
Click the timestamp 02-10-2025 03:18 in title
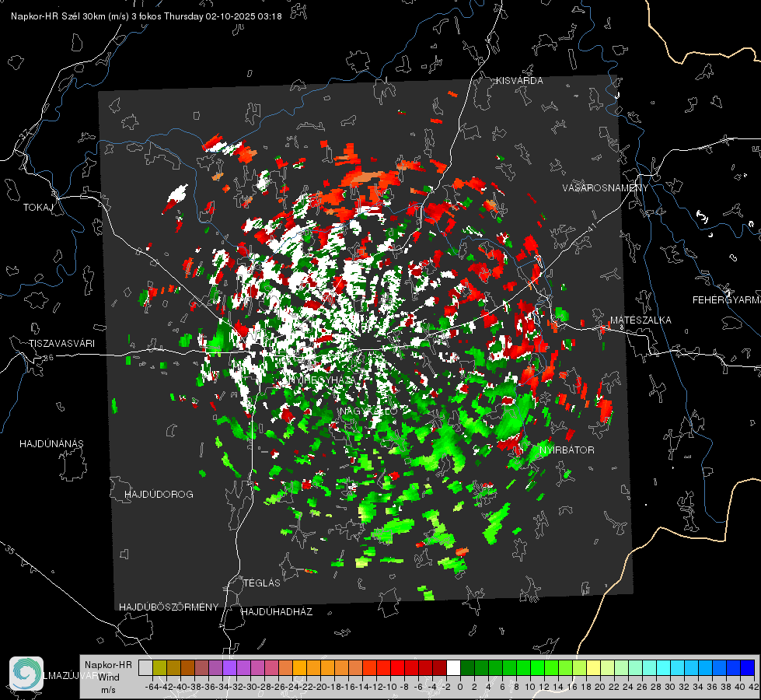coord(243,16)
